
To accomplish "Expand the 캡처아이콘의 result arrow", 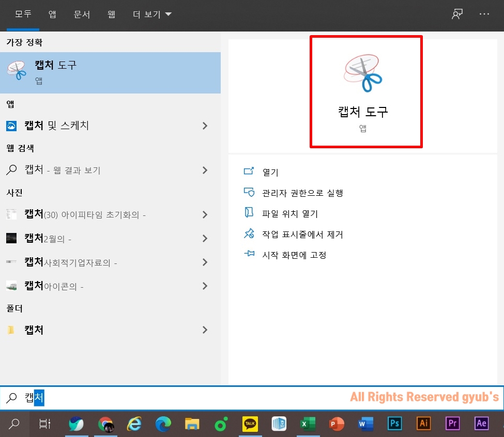I will coord(205,286).
